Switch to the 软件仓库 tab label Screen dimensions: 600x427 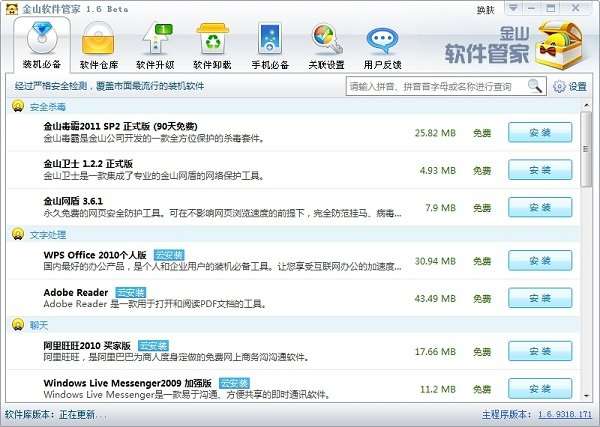pyautogui.click(x=99, y=65)
